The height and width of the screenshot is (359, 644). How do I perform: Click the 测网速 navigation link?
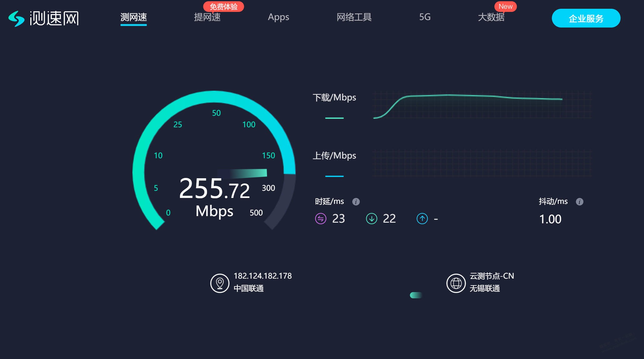[134, 17]
